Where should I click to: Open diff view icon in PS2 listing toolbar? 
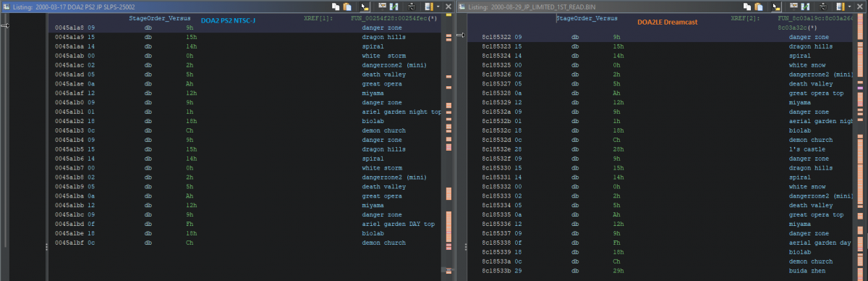coord(393,7)
